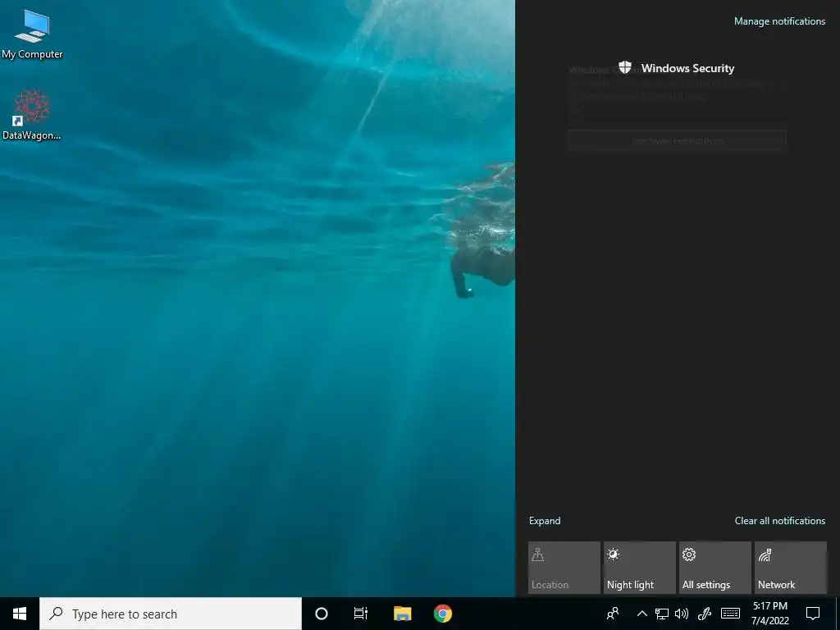
Task: Click the Type here to search box
Action: (171, 614)
